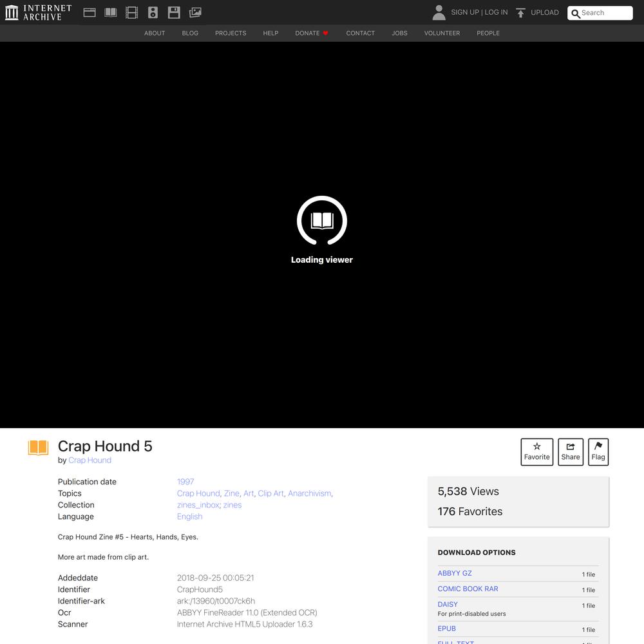Open the JOBS menu item

click(400, 33)
